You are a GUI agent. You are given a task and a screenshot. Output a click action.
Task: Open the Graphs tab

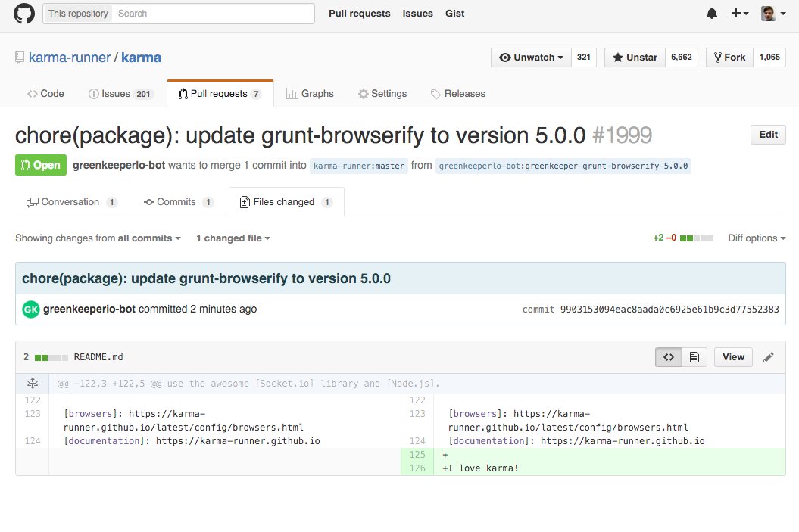pyautogui.click(x=310, y=94)
